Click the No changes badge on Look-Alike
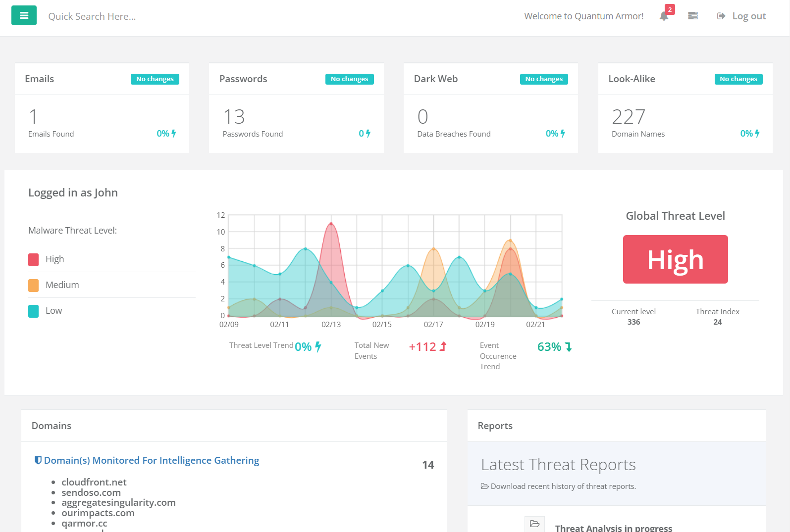Viewport: 790px width, 532px height. click(x=738, y=79)
